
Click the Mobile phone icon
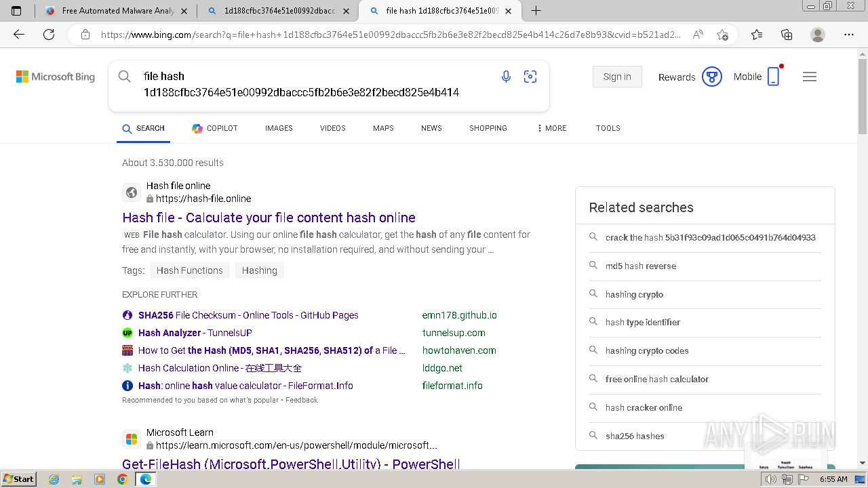[x=773, y=77]
